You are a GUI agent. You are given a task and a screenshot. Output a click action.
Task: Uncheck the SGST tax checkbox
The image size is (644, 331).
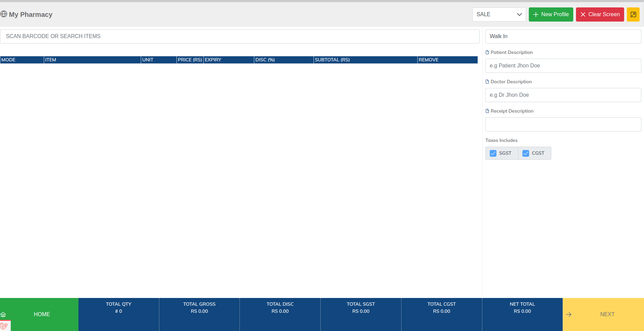coord(493,153)
